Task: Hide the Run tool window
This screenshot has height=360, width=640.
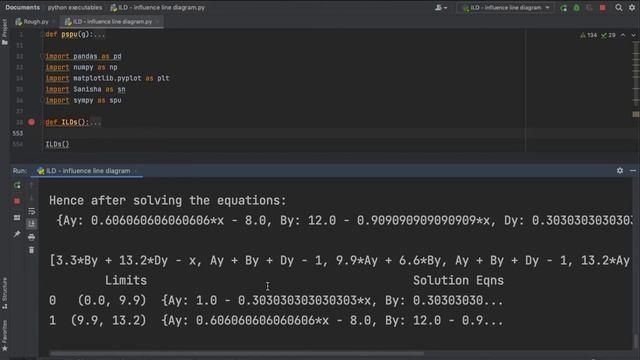Action: pos(633,171)
